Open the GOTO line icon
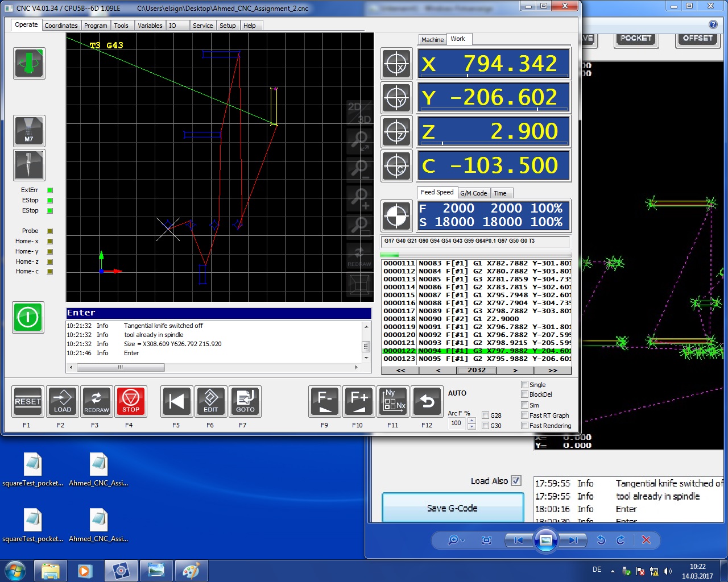 [x=245, y=401]
